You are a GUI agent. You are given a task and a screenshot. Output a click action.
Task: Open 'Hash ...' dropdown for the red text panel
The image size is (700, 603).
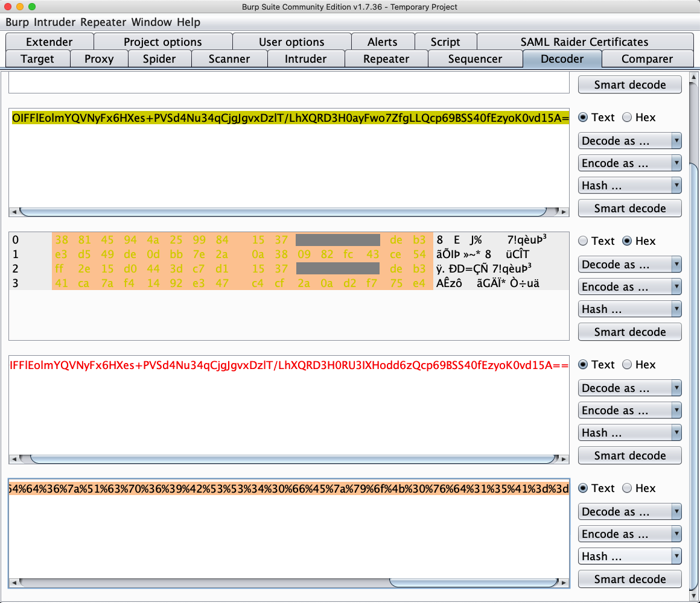coord(630,433)
